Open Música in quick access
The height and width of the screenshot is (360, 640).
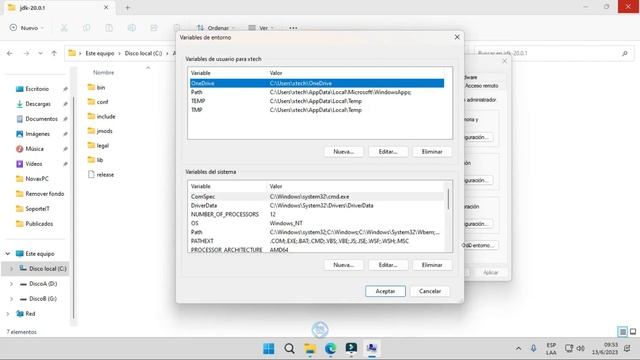tap(34, 149)
